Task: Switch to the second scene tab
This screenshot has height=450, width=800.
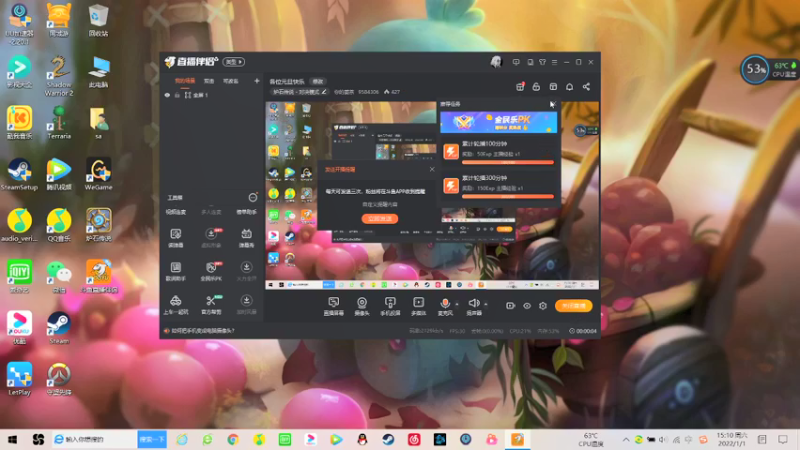Action: 209,81
